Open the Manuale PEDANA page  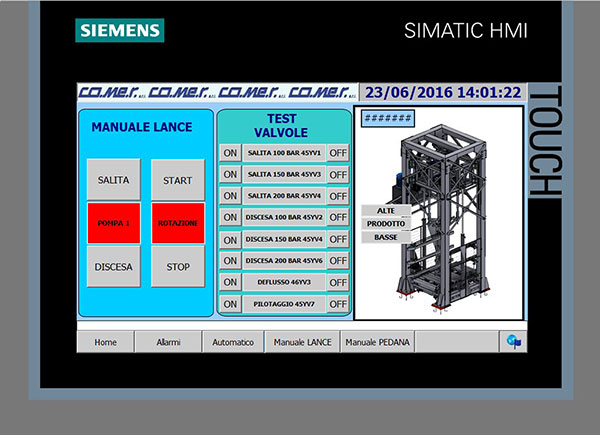pyautogui.click(x=377, y=342)
